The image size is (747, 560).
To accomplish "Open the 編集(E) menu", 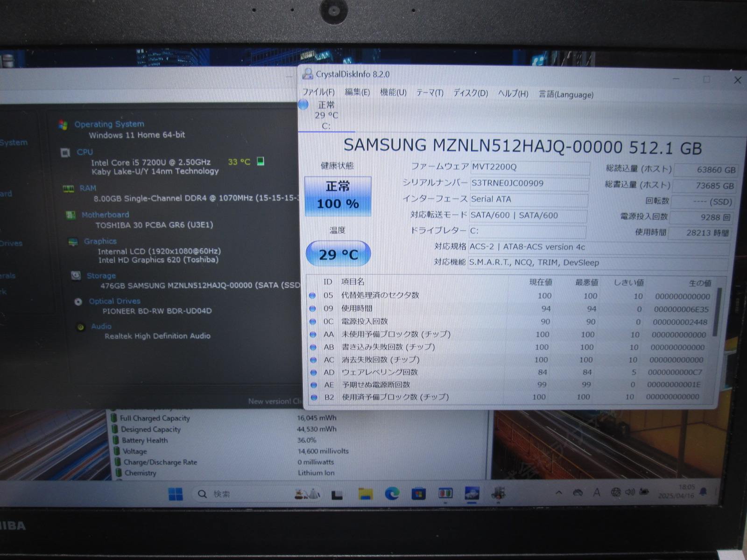I will pos(357,92).
